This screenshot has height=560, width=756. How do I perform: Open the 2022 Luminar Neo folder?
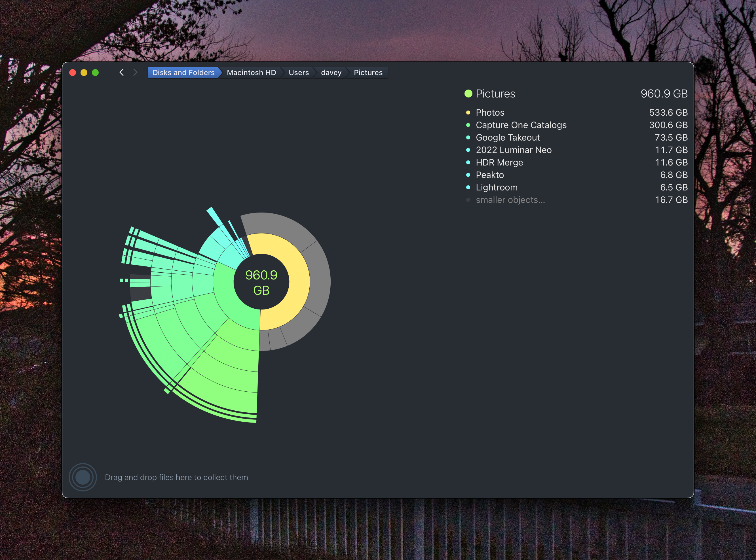tap(514, 150)
